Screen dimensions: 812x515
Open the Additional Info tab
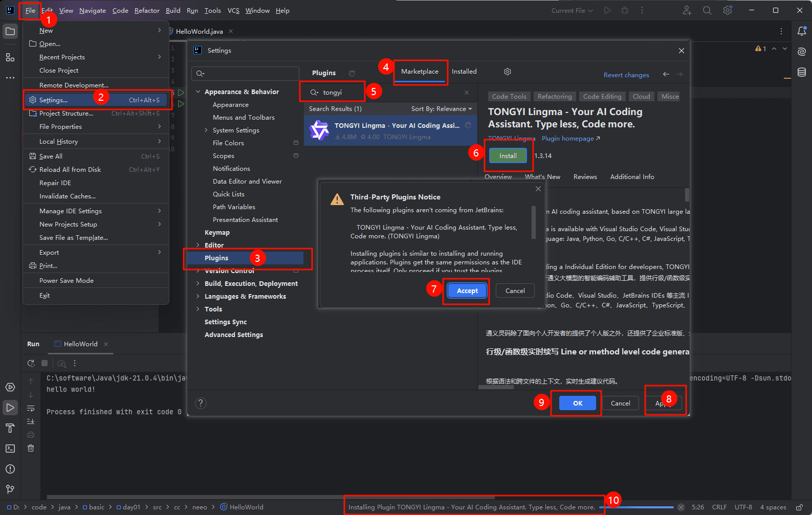tap(632, 177)
